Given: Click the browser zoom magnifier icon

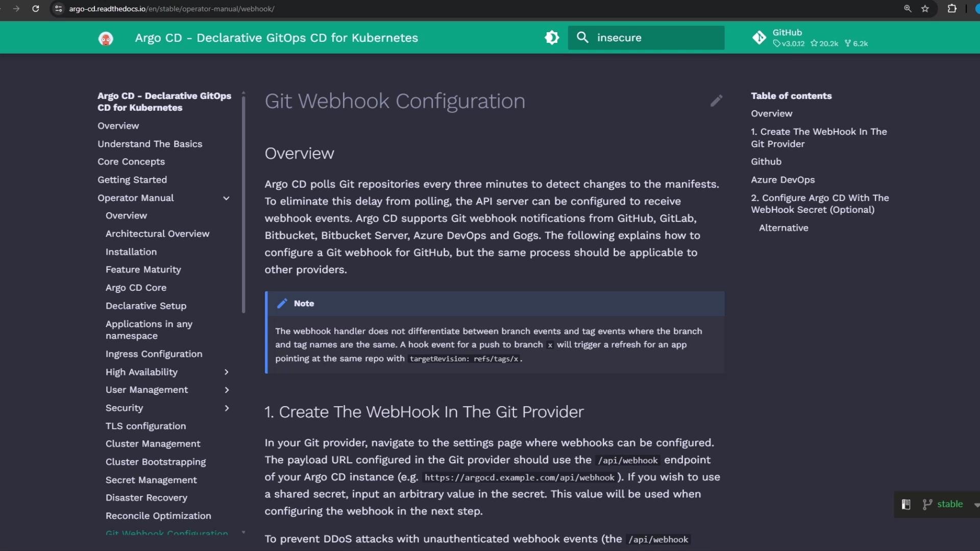Looking at the screenshot, I should tap(908, 9).
